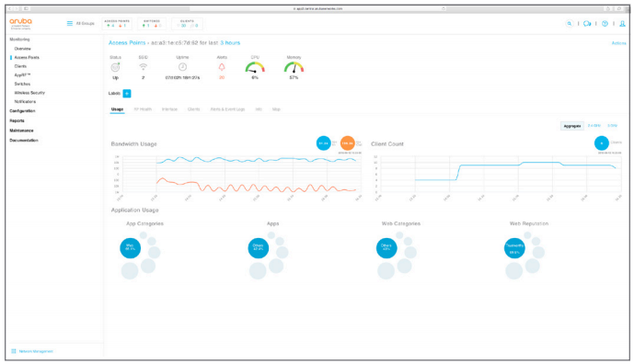Viewport: 634px width, 364px height.
Task: Go to Switches in the sidebar
Action: [22, 84]
